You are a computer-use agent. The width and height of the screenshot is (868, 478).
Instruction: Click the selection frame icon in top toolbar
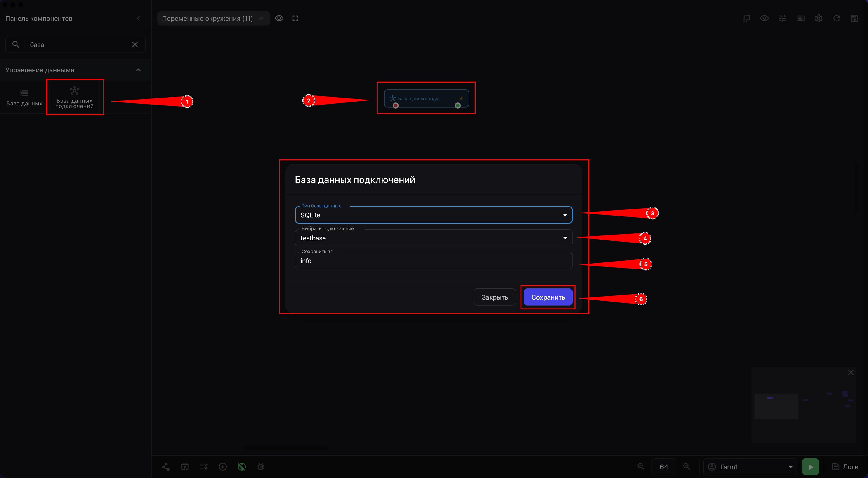[x=746, y=18]
